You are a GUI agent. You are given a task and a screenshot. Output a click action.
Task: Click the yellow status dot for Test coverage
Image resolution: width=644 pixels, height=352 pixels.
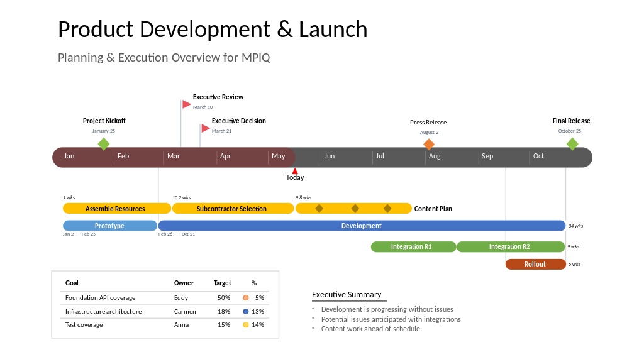pyautogui.click(x=246, y=324)
